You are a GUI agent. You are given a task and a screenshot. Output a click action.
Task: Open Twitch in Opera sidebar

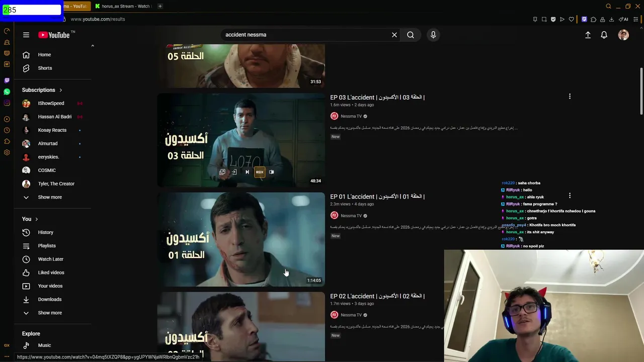(7, 80)
